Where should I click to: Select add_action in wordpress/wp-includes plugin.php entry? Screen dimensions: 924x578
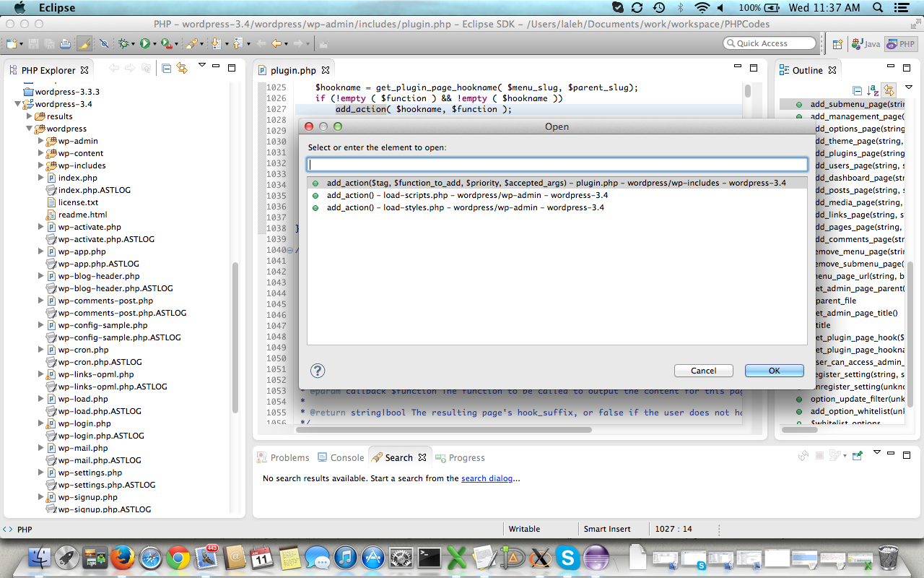557,183
